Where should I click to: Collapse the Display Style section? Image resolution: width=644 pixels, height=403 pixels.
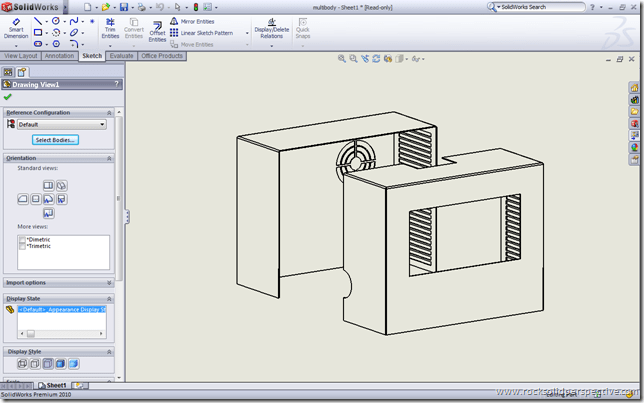(x=109, y=352)
